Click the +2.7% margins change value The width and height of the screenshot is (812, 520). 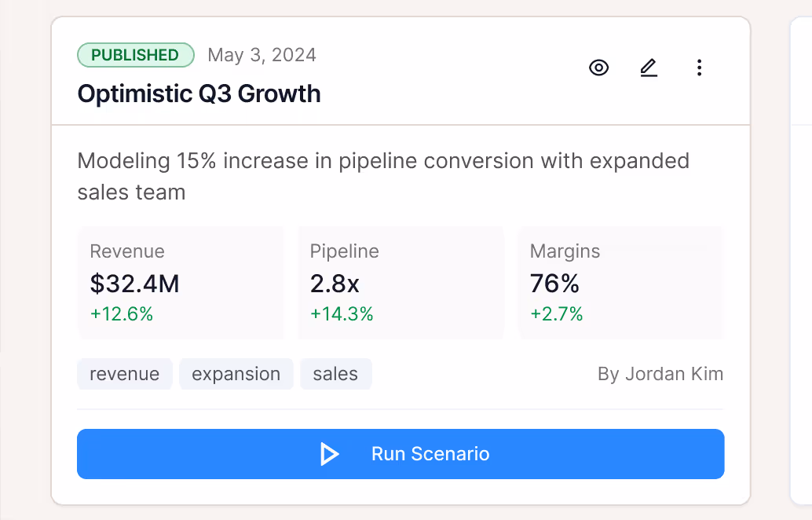(x=557, y=314)
